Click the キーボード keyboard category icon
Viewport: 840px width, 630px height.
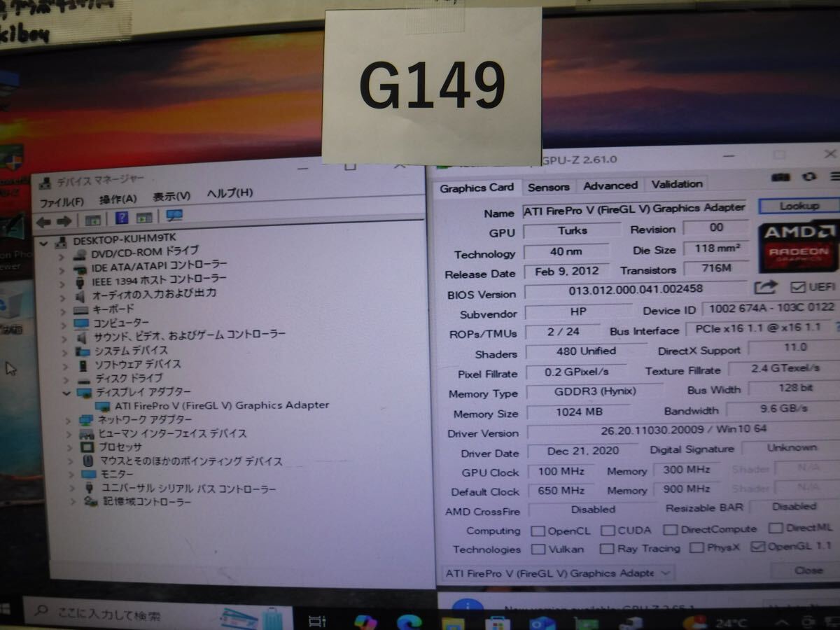pos(81,309)
